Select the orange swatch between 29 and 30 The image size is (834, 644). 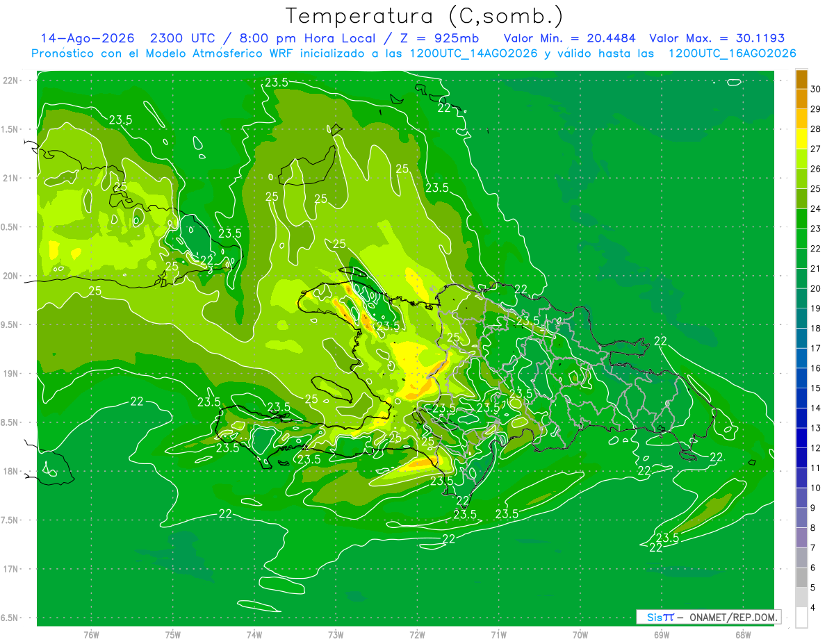(801, 99)
